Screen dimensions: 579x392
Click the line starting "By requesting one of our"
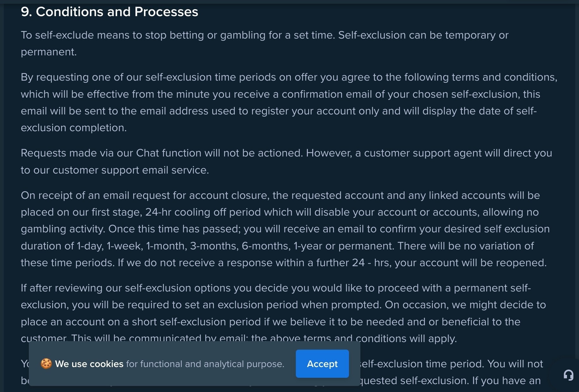point(289,77)
